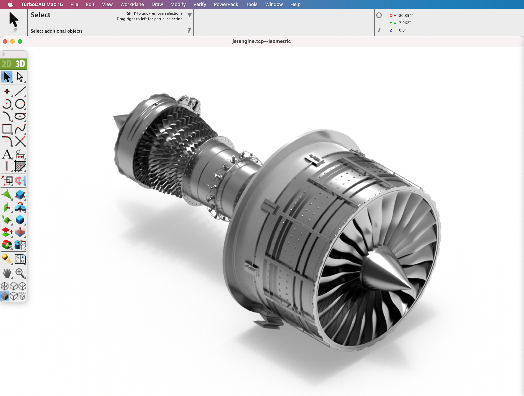This screenshot has width=524, height=396.
Task: Open the Modify menu
Action: pos(178,4)
